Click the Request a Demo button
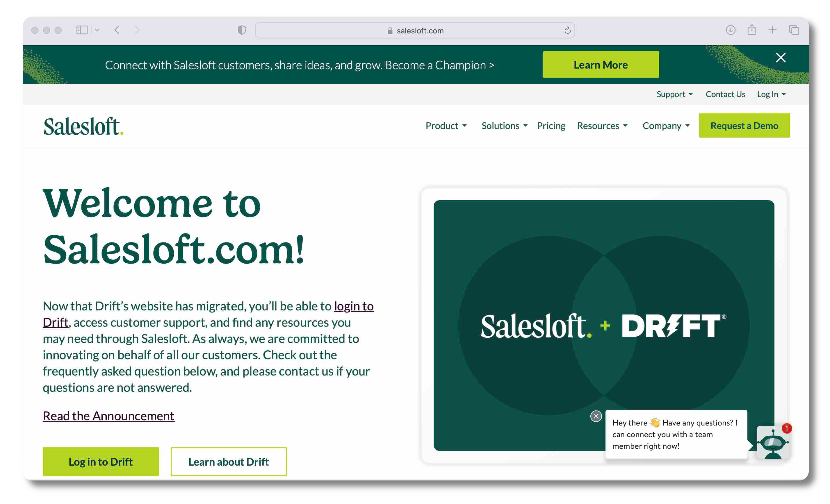The width and height of the screenshot is (830, 504). pos(744,125)
